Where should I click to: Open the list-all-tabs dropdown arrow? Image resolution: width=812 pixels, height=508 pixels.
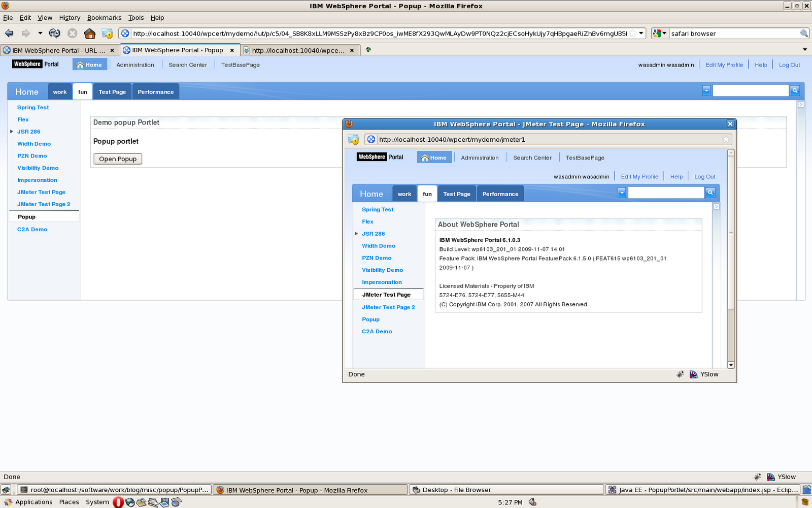click(x=805, y=50)
